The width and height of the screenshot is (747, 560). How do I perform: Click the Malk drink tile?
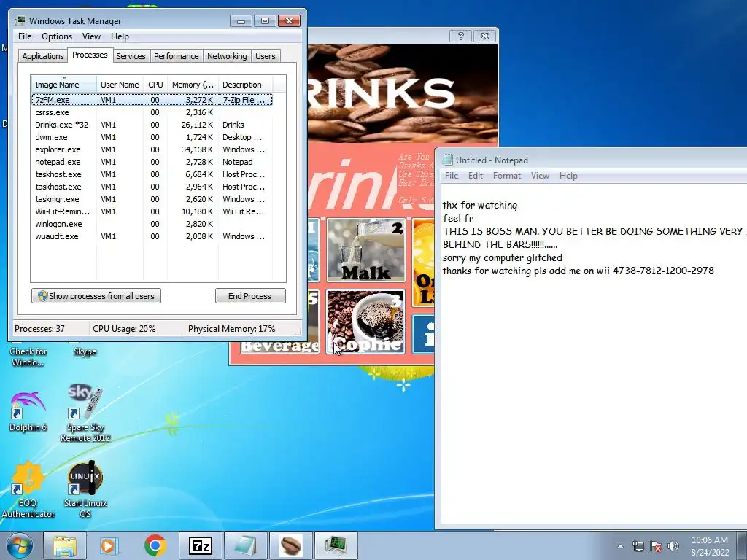pyautogui.click(x=366, y=250)
